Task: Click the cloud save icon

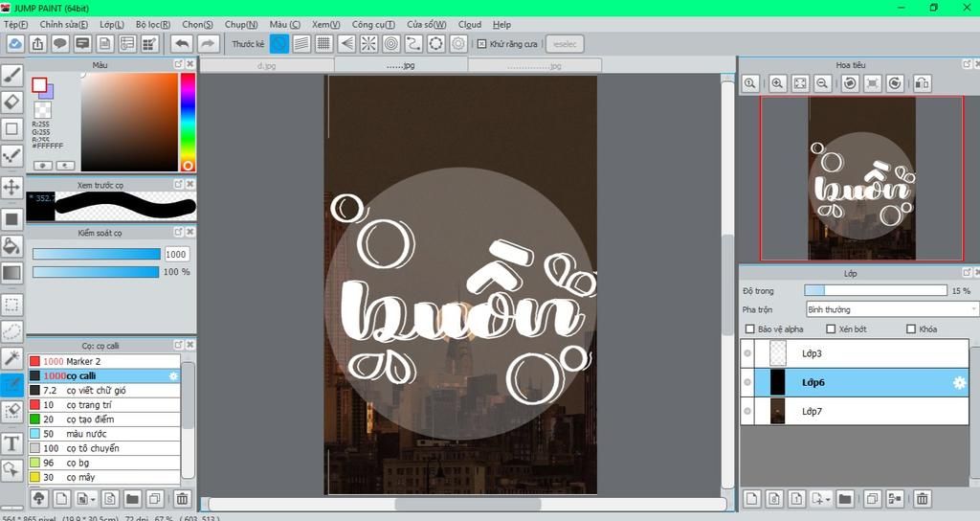Action: (15, 44)
